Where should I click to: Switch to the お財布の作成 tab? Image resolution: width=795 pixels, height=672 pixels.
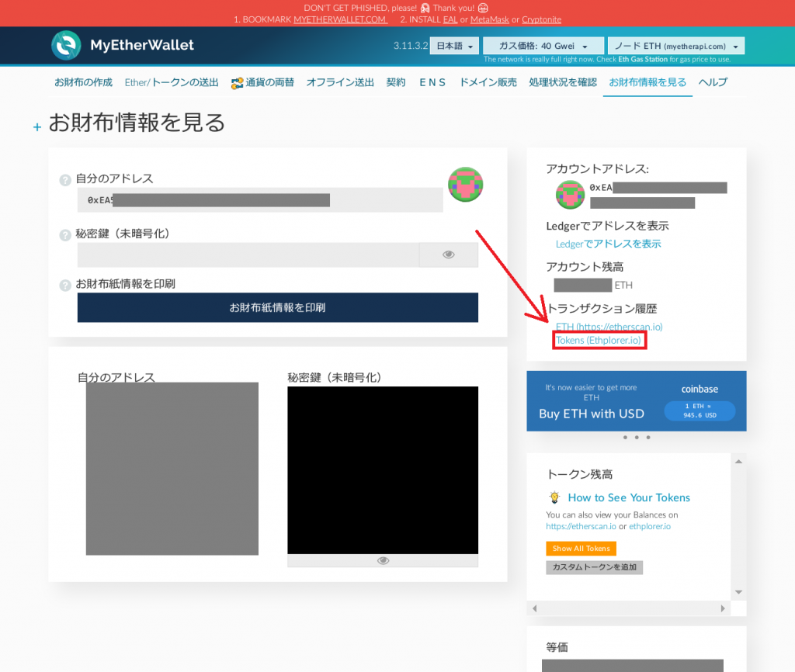83,81
